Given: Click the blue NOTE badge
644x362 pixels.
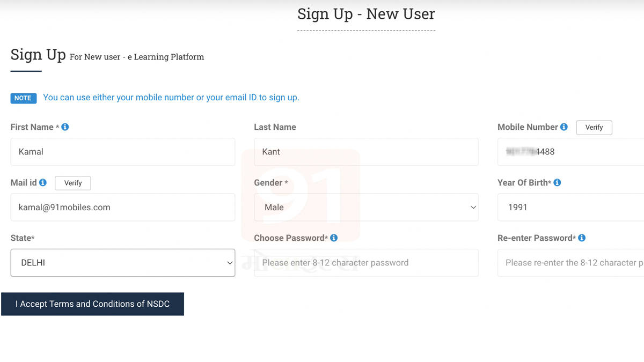Looking at the screenshot, I should pos(23,98).
